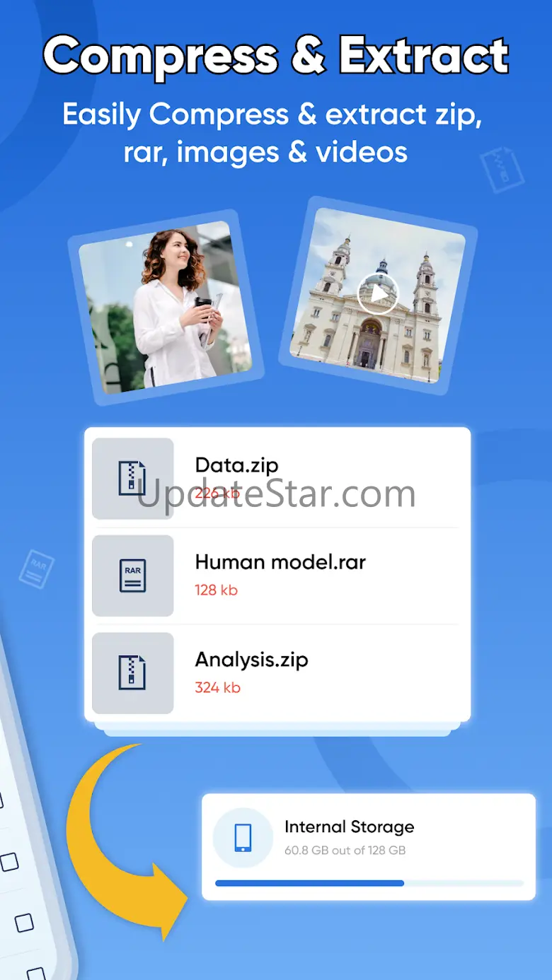Open the Internal Storage label
The image size is (552, 980).
(x=349, y=827)
